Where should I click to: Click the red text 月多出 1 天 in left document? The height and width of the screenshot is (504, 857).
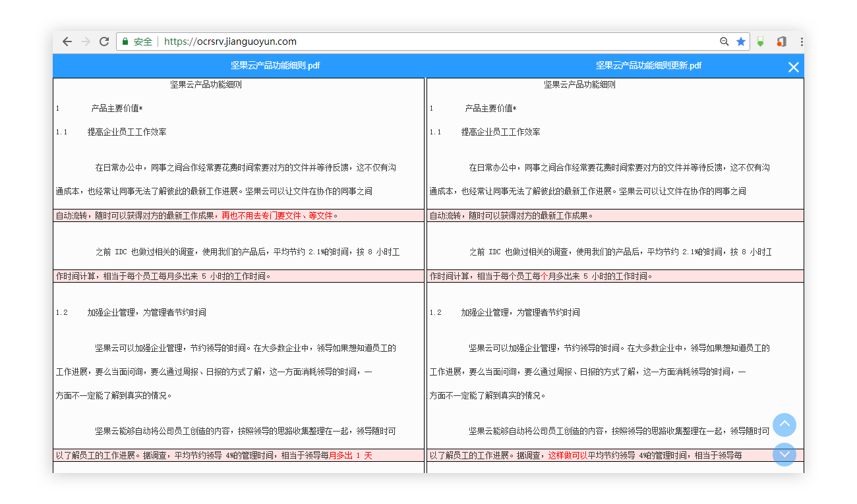click(x=351, y=455)
